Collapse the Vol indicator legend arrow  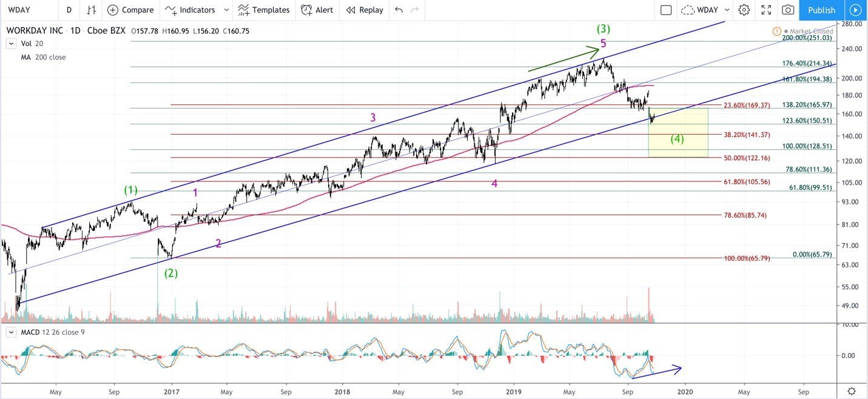pyautogui.click(x=11, y=44)
